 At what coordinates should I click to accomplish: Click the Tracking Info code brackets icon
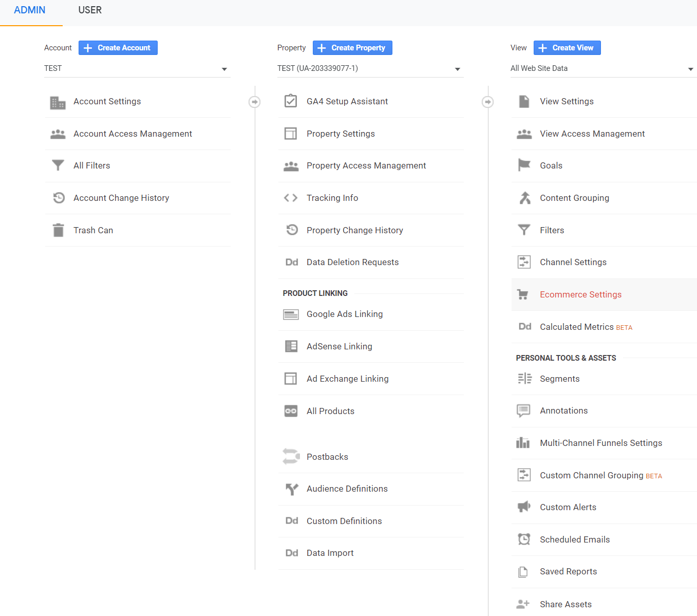tap(291, 198)
